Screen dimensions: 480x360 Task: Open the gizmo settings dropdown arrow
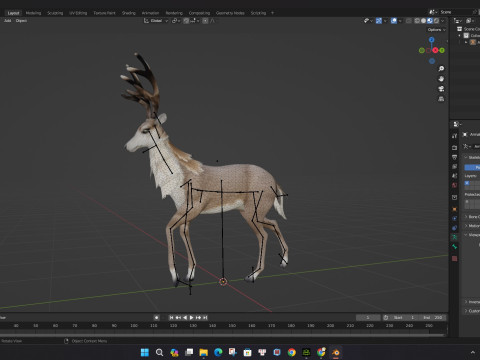(385, 21)
